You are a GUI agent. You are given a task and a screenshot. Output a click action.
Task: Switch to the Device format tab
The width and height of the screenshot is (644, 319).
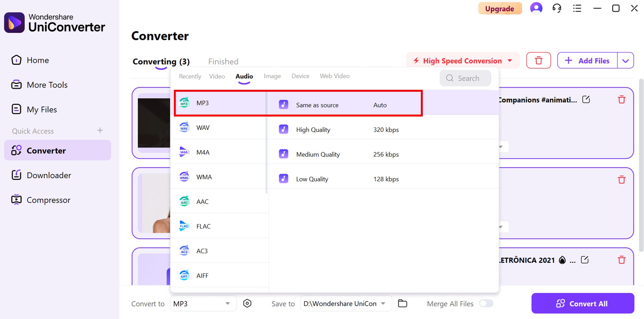click(x=300, y=76)
